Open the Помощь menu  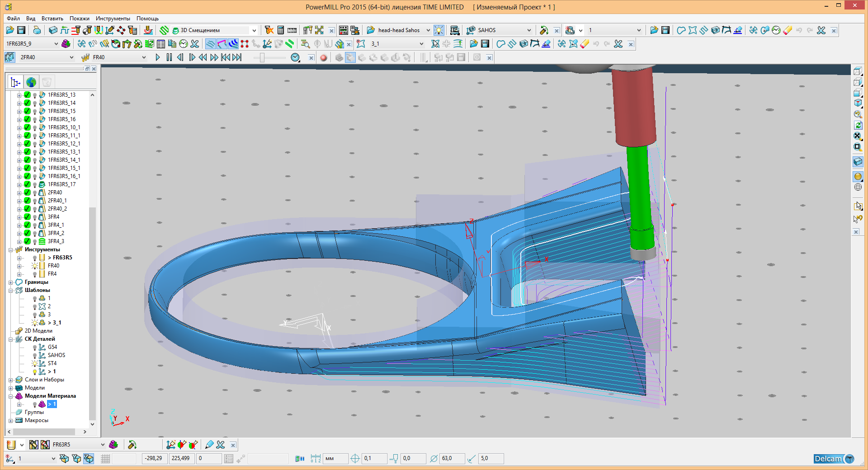click(148, 19)
